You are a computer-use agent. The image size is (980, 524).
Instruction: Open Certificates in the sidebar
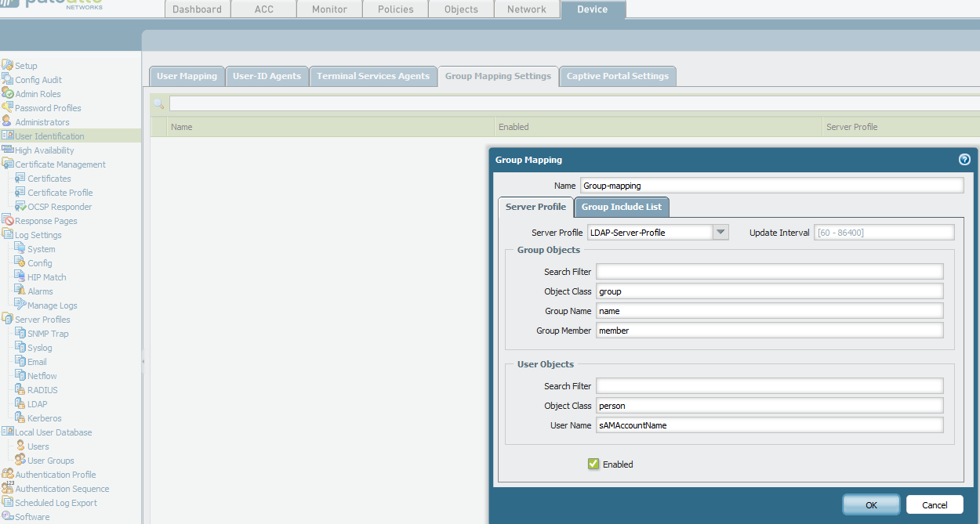coord(49,178)
